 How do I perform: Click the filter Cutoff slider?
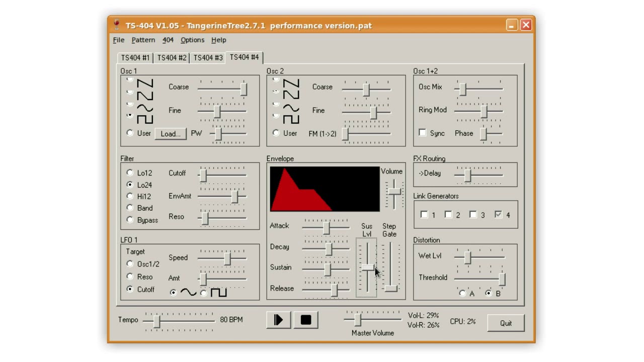click(222, 175)
